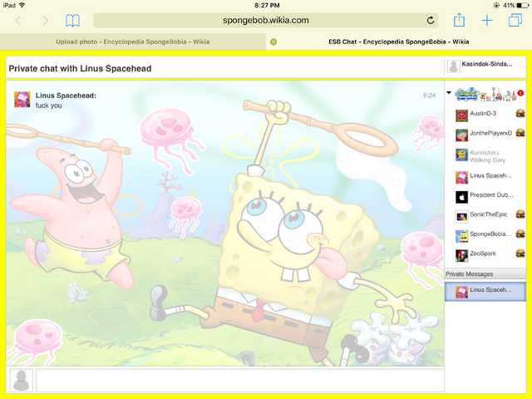Click ZeoSpark avatar
The image size is (532, 399).
click(x=461, y=255)
